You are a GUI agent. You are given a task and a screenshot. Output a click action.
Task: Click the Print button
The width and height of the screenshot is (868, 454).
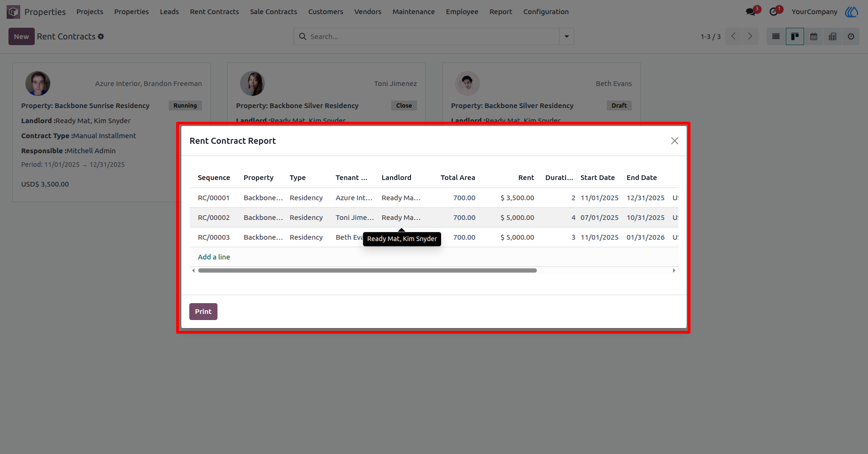pos(203,312)
